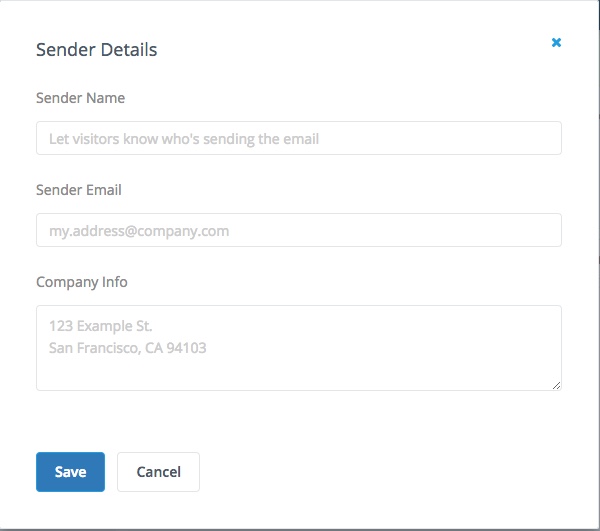Click the blue Save button
The height and width of the screenshot is (531, 600).
(70, 472)
